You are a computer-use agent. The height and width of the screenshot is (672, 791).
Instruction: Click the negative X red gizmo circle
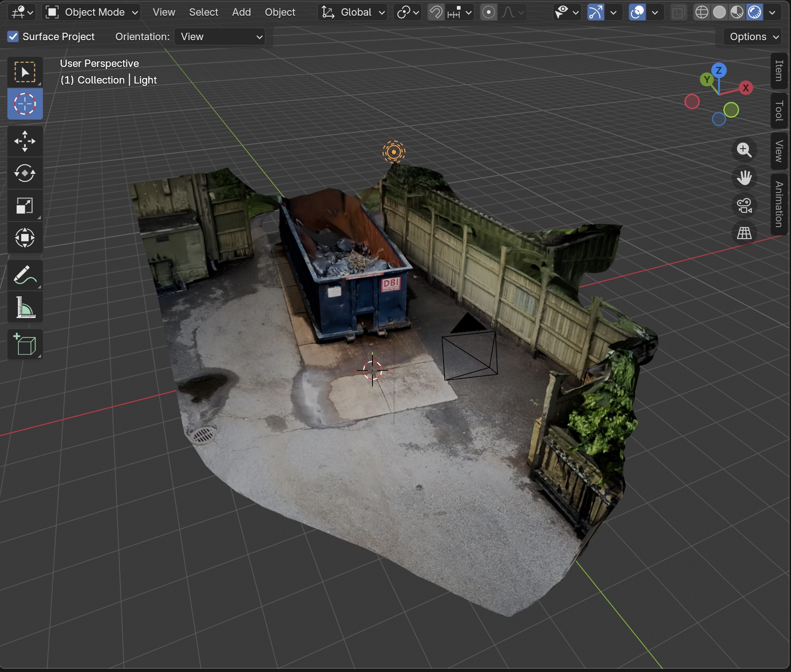(692, 102)
